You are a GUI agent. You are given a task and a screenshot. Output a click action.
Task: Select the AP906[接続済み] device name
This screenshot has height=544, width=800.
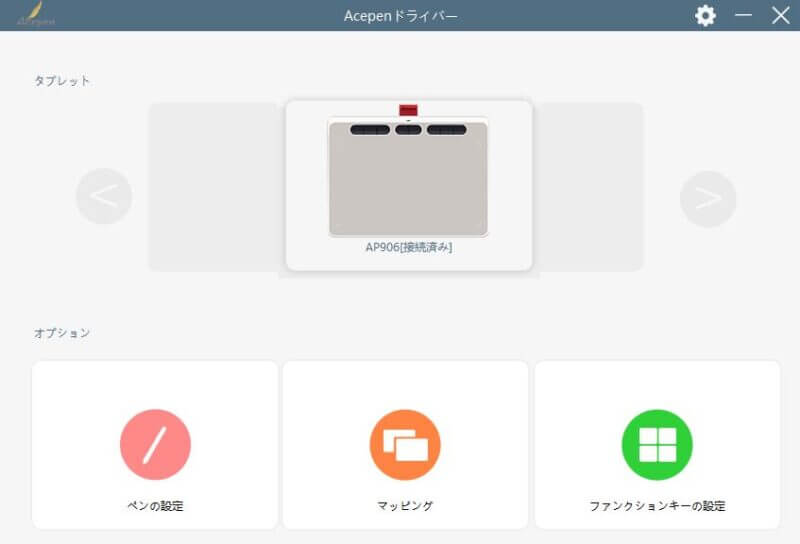tap(408, 247)
